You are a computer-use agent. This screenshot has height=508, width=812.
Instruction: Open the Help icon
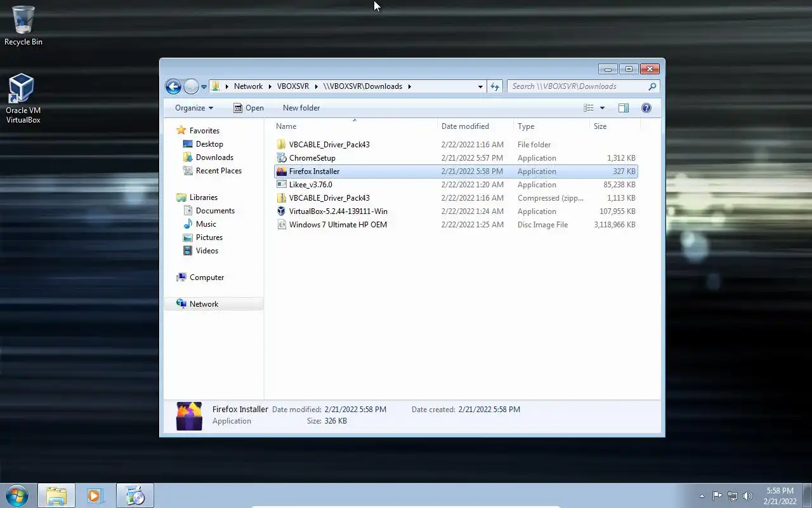[646, 108]
